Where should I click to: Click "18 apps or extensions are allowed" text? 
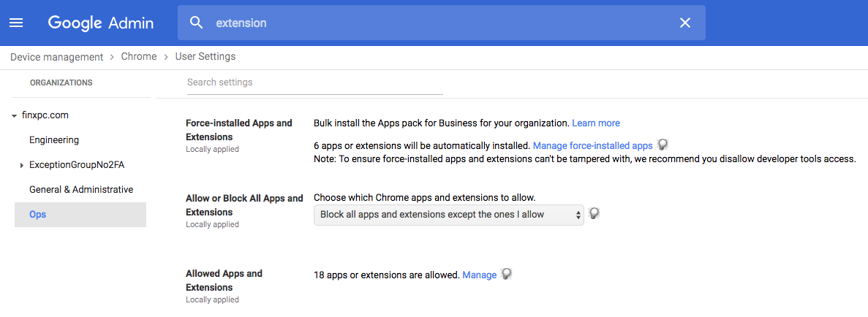pyautogui.click(x=386, y=275)
